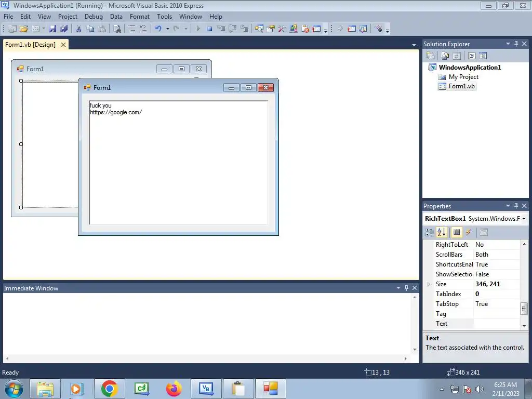Viewport: 532px width, 399px height.
Task: Click the Stop Debugging square icon
Action: pos(210,29)
